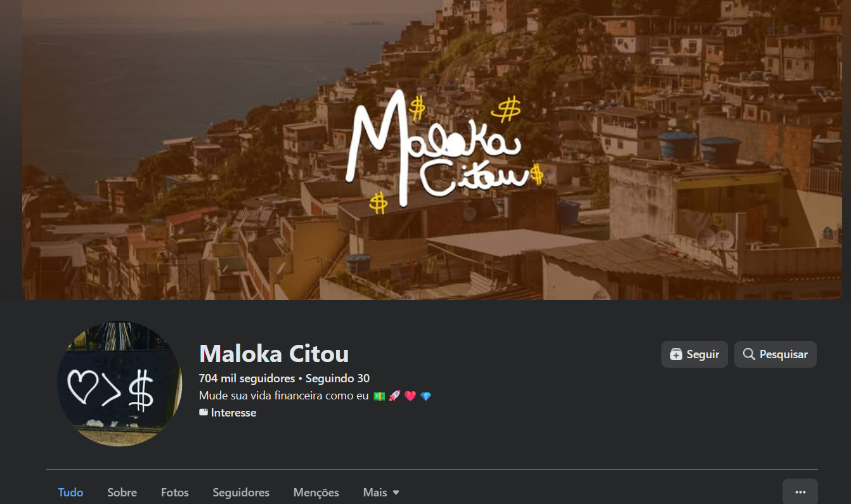
Task: Click the arrow next to Mais
Action: click(x=396, y=493)
